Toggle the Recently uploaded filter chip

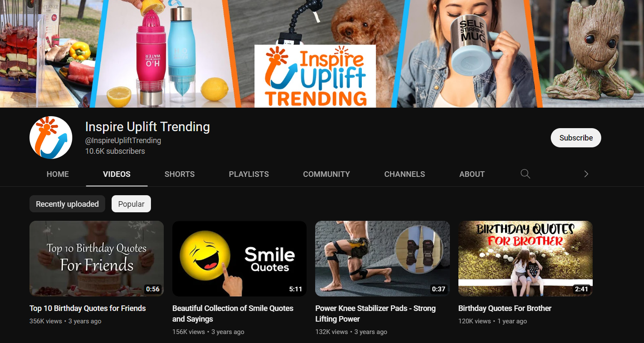pos(67,204)
